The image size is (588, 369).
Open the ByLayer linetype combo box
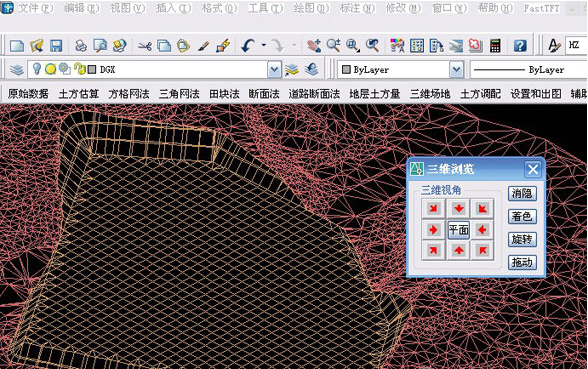[528, 69]
